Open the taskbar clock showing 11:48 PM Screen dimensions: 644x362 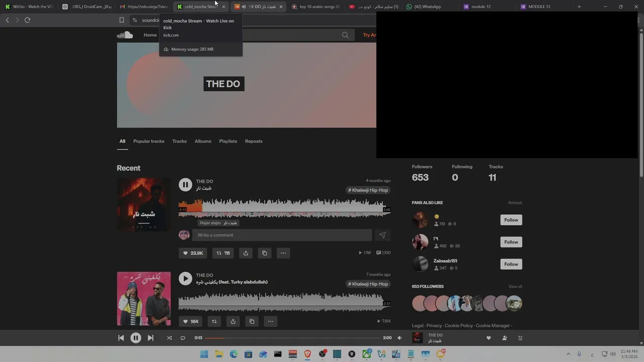pos(629,354)
